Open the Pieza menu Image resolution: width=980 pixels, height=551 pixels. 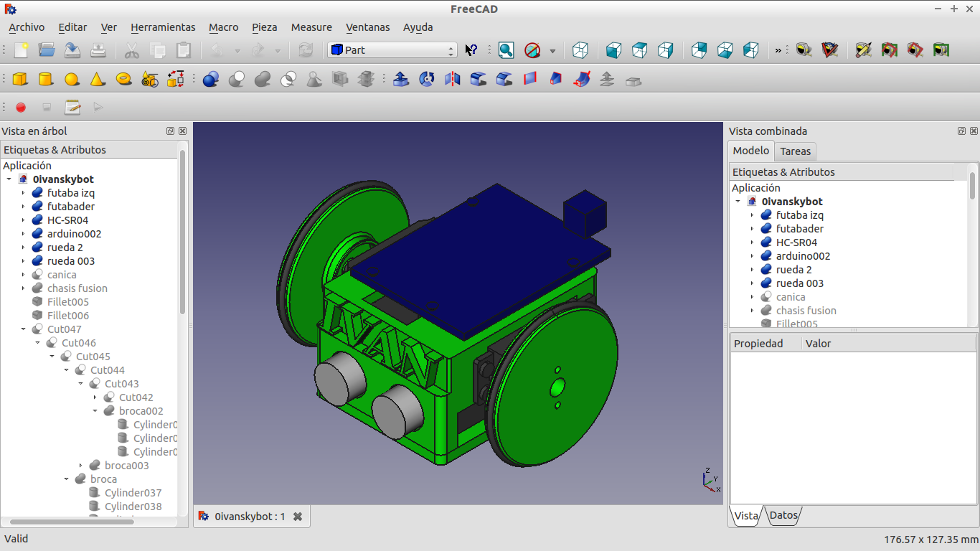tap(265, 27)
